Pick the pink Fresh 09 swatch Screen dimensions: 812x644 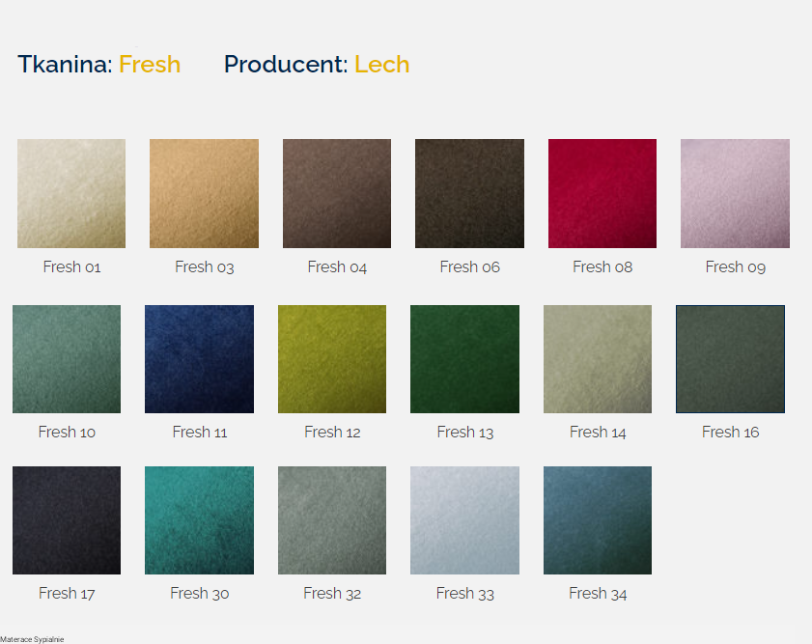coord(736,193)
